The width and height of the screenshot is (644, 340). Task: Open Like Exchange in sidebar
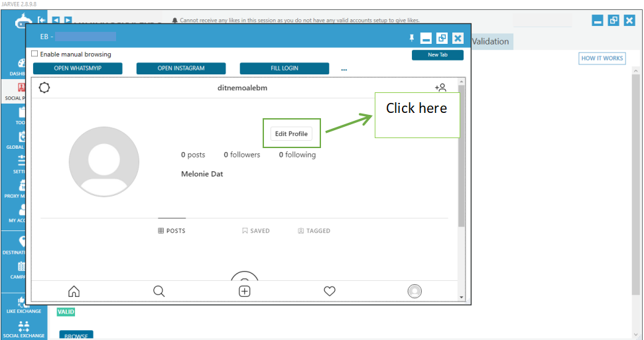[x=24, y=305]
